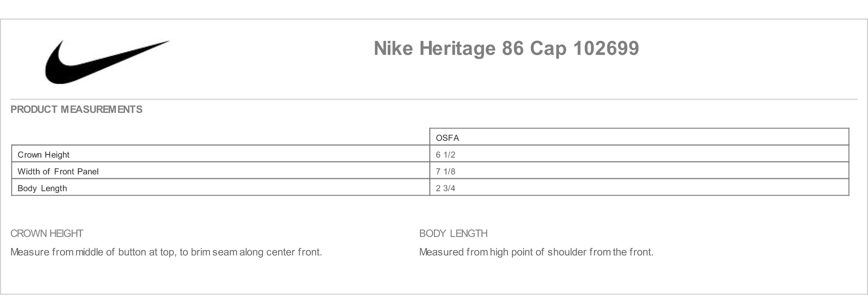Select the 2 3/4 body length value

446,188
